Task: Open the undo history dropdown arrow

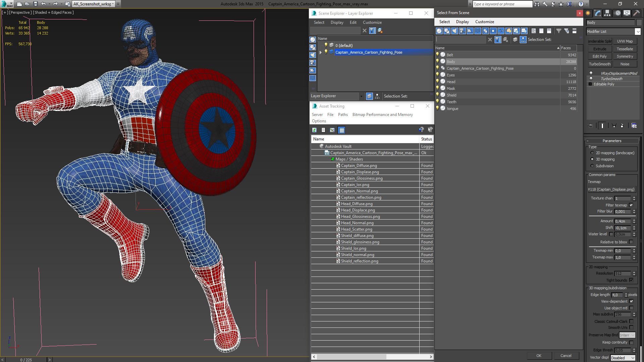Action: (x=50, y=4)
